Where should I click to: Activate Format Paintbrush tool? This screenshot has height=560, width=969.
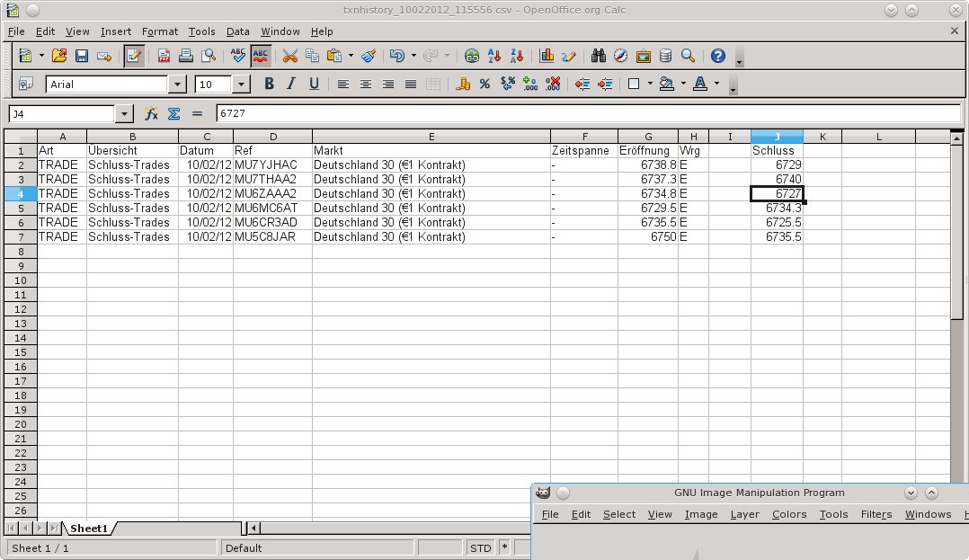pos(369,56)
